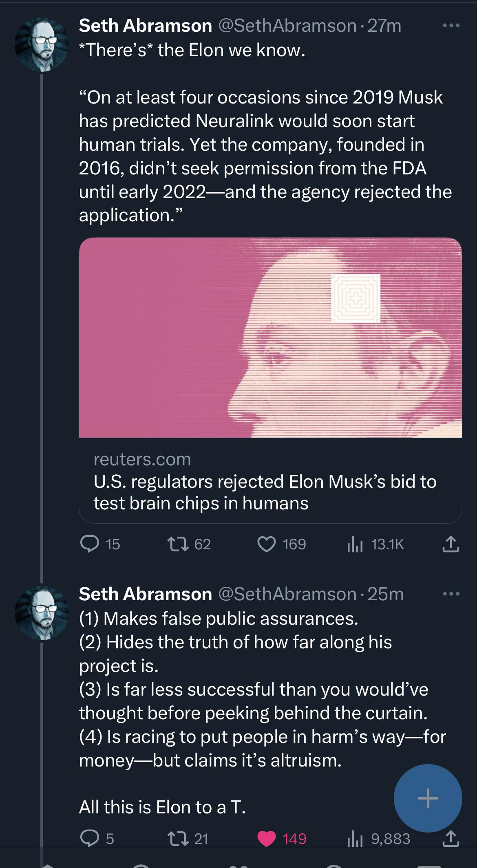Visit @SethAbramson handle in the first tweet
The image size is (477, 868).
pyautogui.click(x=287, y=26)
